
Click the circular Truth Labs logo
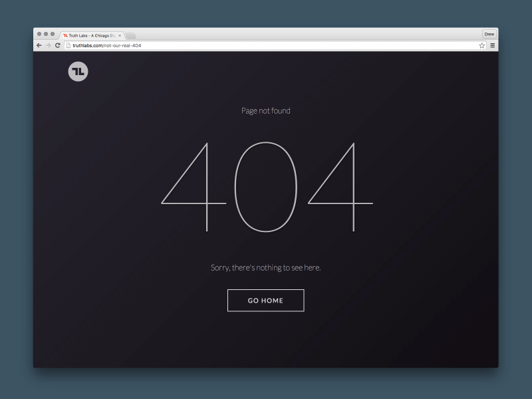tap(76, 70)
